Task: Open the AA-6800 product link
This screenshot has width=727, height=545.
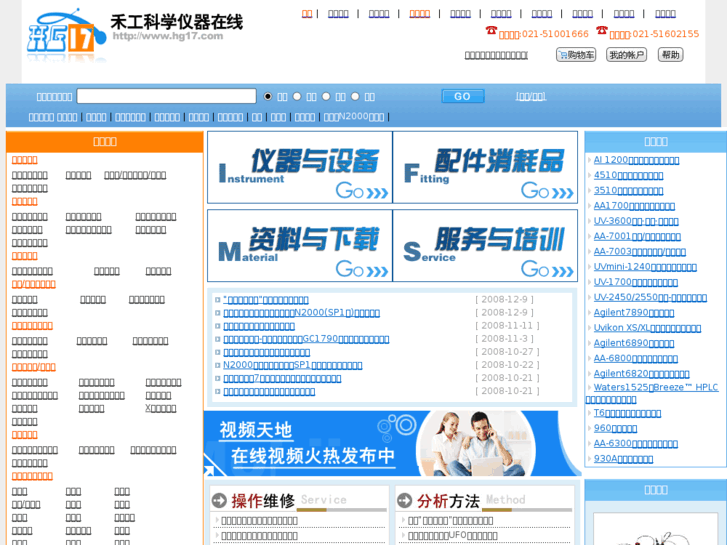Action: [636, 359]
